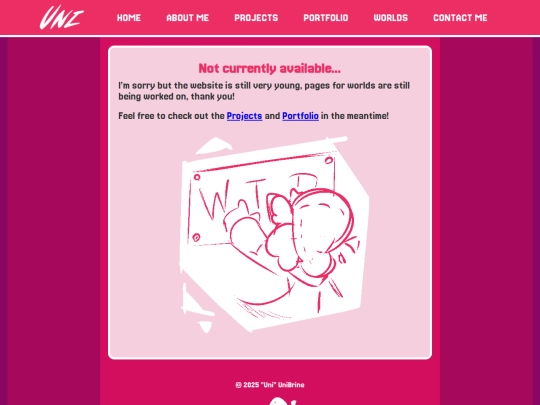Follow the blue Portfolio link in the message

300,116
